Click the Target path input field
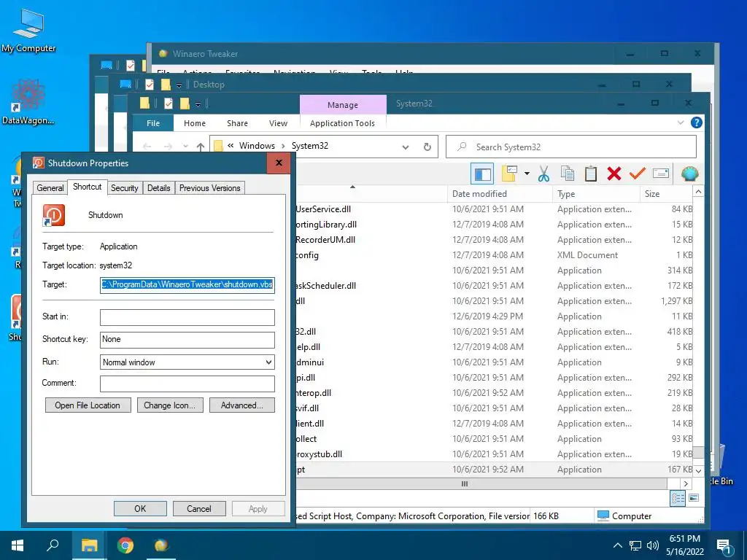 187,285
